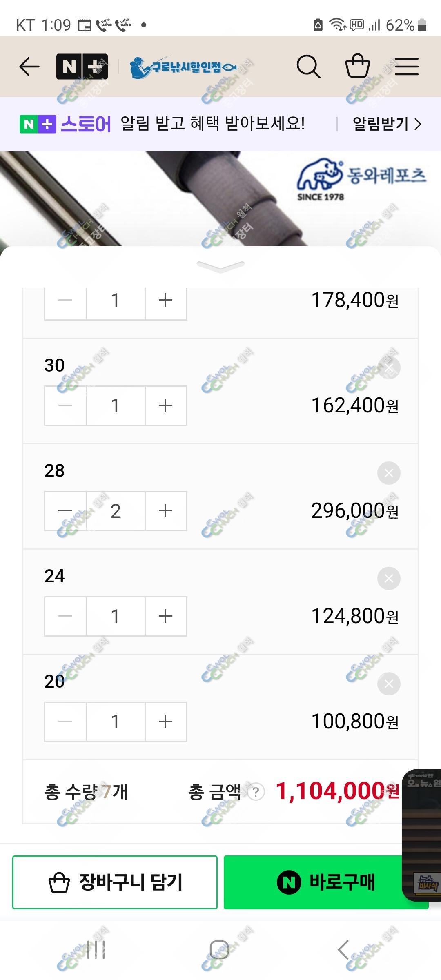Viewport: 441px width, 980px height.
Task: Click the 총 금액 help question icon
Action: pyautogui.click(x=256, y=792)
